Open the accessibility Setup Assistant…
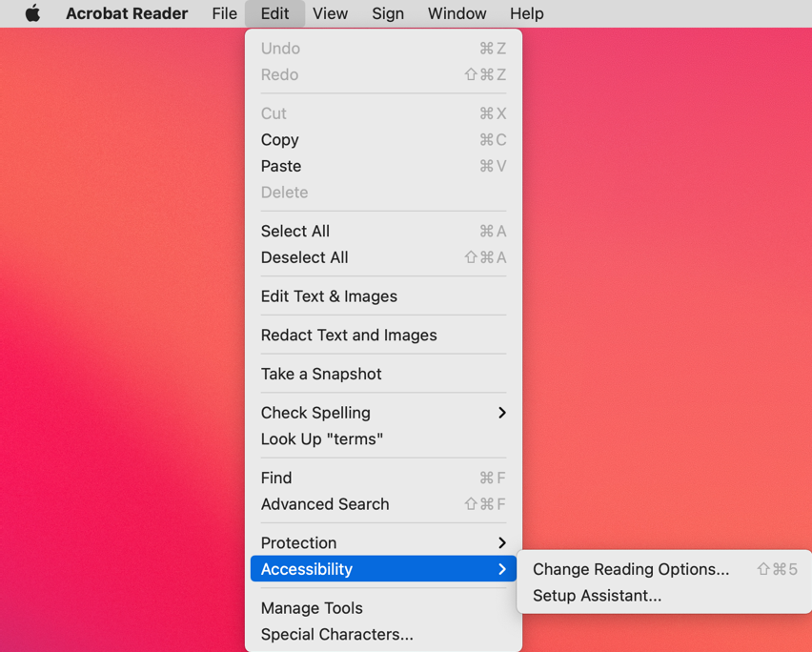This screenshot has width=812, height=652. 664,596
